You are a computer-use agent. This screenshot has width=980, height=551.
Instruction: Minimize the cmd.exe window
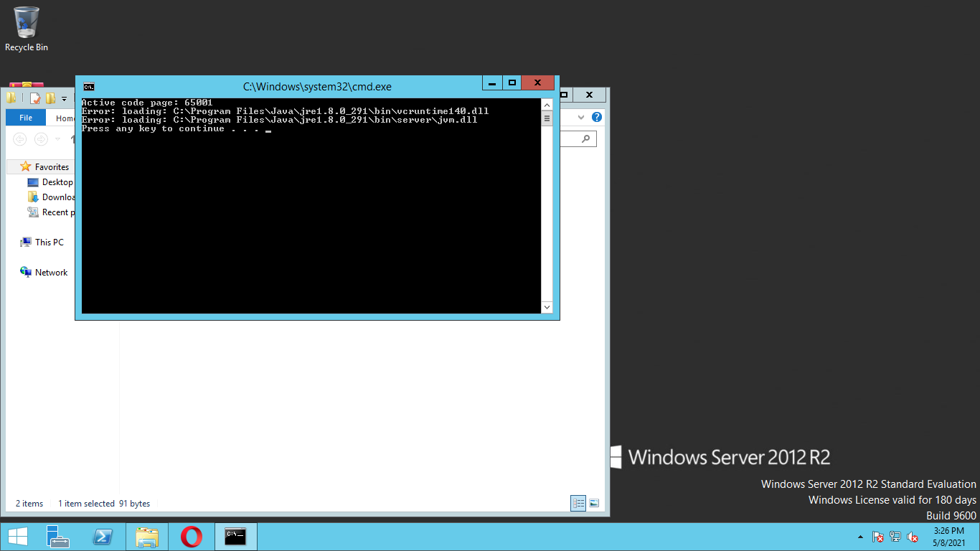tap(492, 83)
